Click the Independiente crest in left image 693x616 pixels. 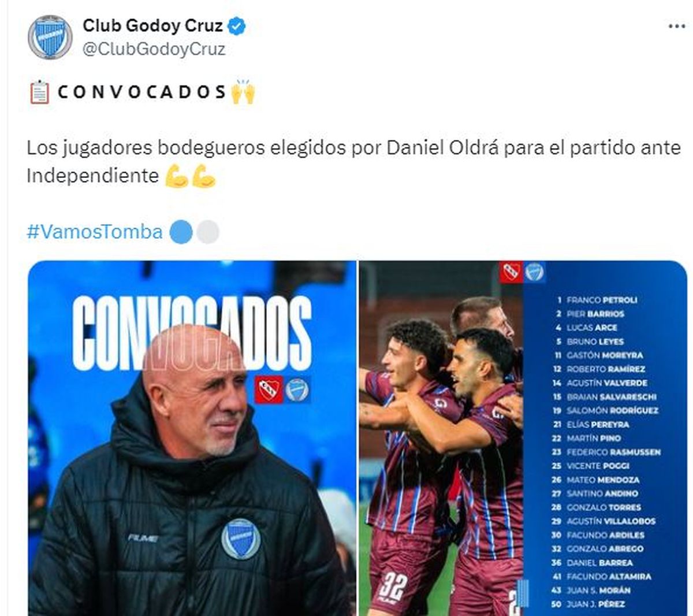tap(269, 391)
